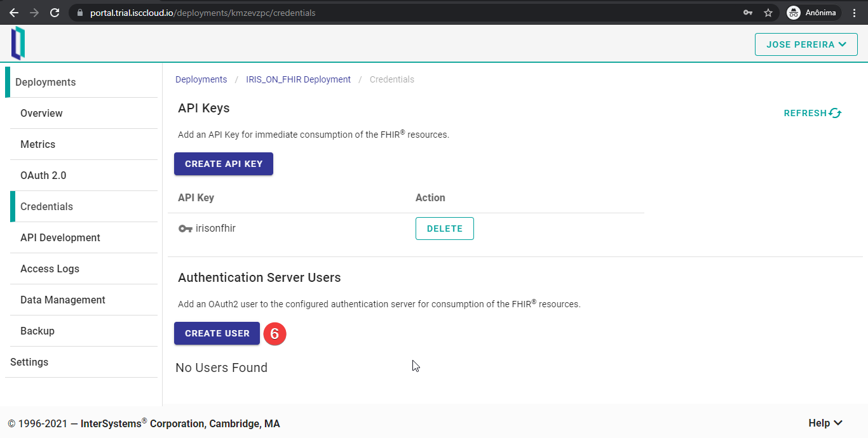Screen dimensions: 868x438
Task: Click the irisonfhir key name
Action: pyautogui.click(x=215, y=228)
